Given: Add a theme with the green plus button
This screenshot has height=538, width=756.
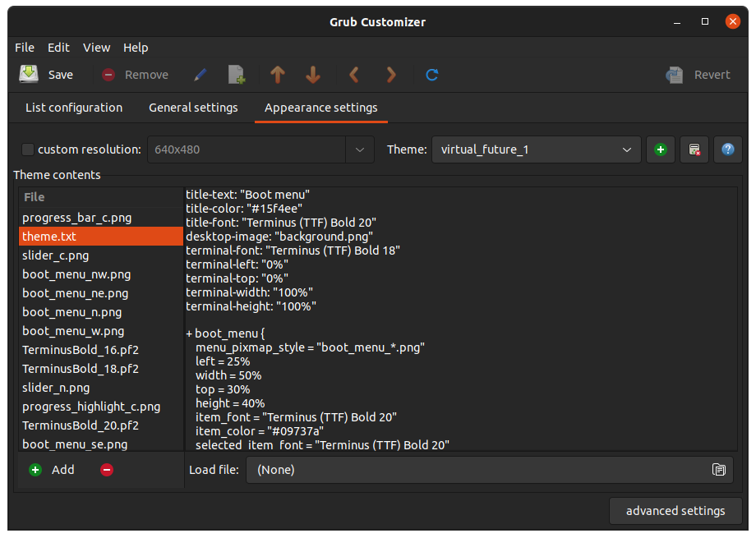Looking at the screenshot, I should 660,149.
